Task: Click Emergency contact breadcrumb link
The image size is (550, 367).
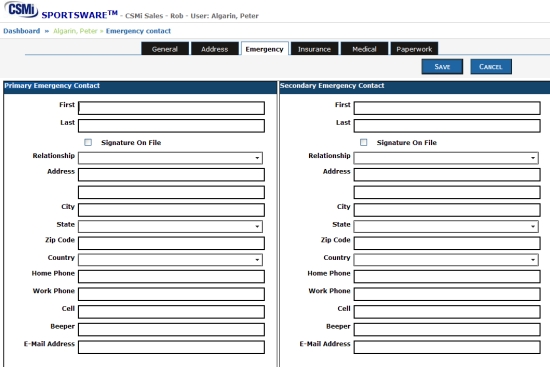Action: (138, 31)
